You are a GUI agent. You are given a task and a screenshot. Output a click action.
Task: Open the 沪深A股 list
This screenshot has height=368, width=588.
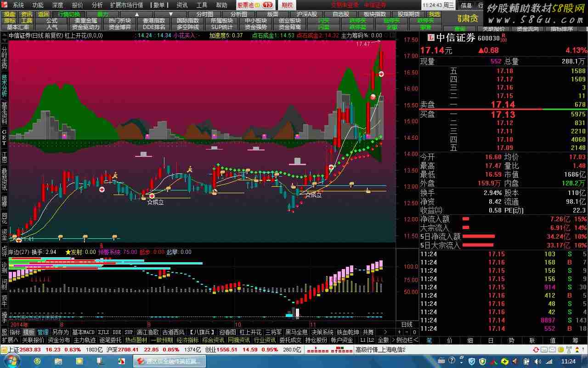tap(307, 14)
